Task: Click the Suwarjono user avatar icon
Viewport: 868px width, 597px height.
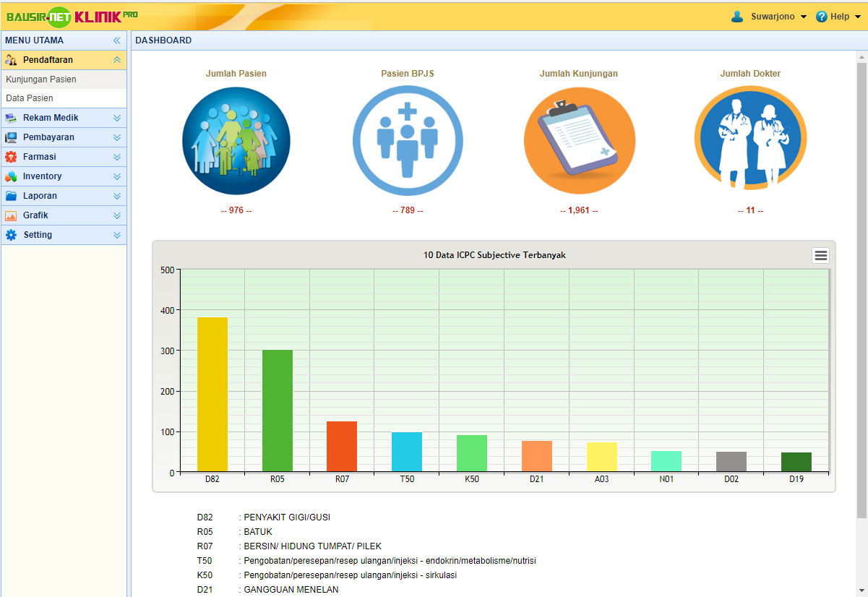Action: pyautogui.click(x=737, y=17)
